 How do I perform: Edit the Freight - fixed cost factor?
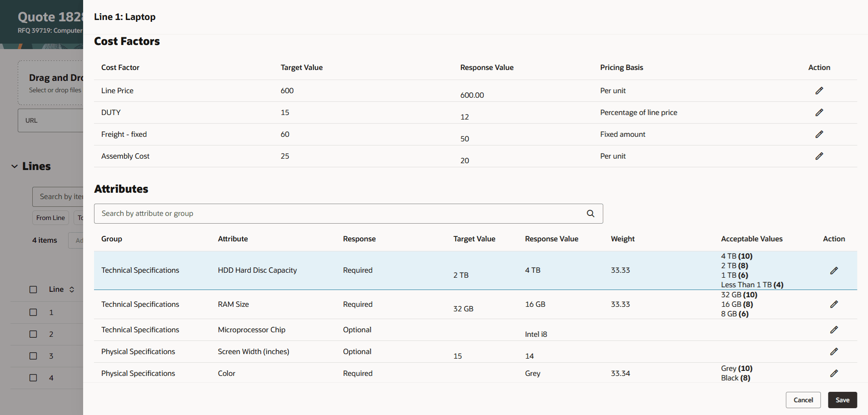coord(819,134)
